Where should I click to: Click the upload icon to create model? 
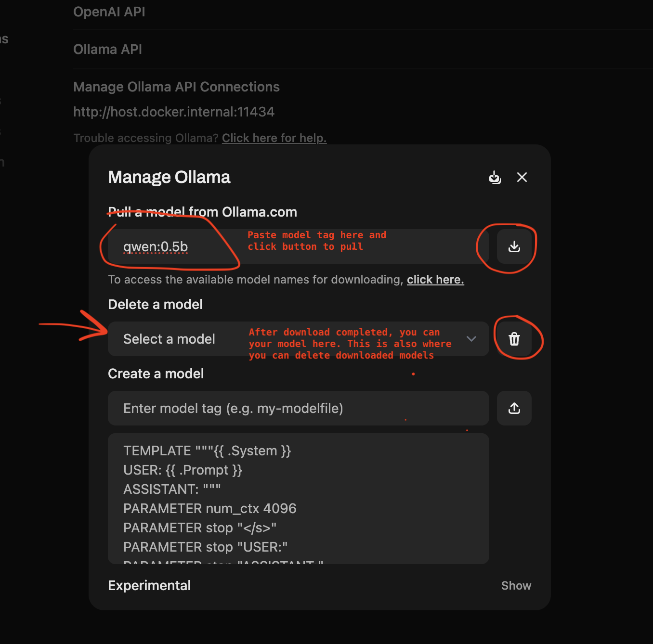pos(514,408)
